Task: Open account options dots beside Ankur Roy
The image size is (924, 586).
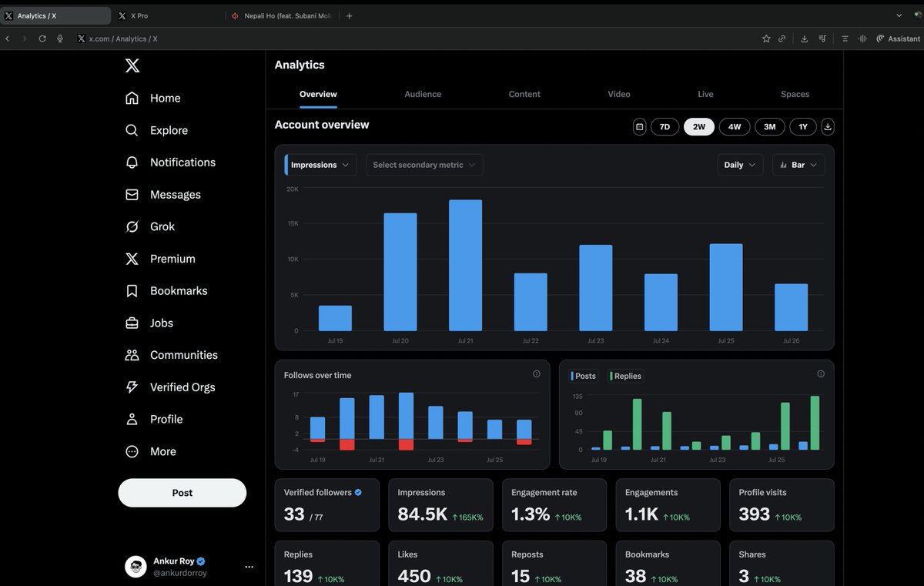Action: (x=249, y=567)
